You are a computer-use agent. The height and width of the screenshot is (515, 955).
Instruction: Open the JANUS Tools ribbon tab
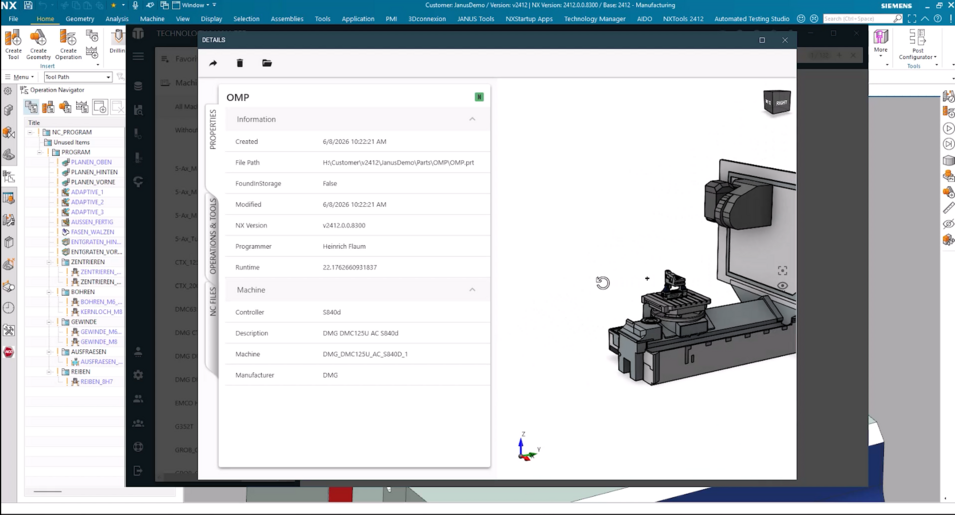pyautogui.click(x=476, y=19)
